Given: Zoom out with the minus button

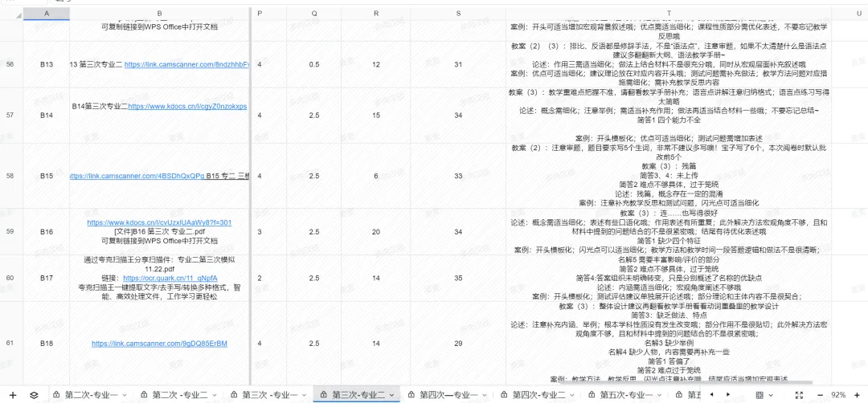Looking at the screenshot, I should (821, 395).
